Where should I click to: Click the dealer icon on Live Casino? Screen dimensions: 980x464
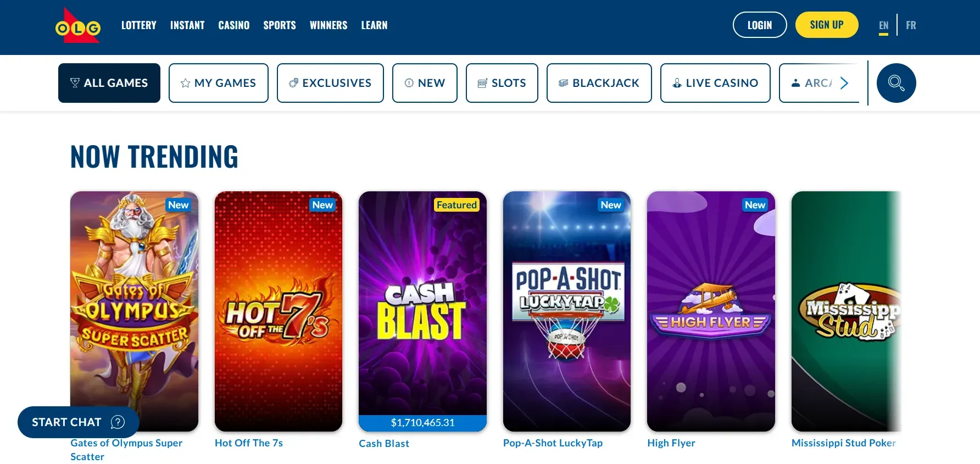(677, 83)
